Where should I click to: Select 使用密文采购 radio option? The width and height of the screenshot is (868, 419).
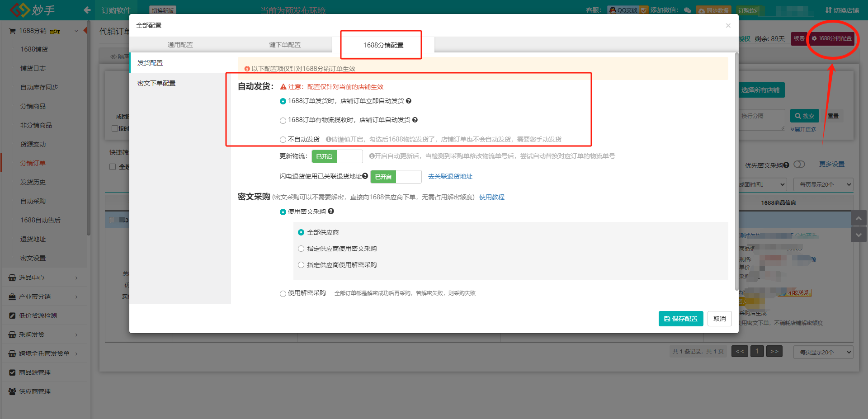tap(283, 212)
